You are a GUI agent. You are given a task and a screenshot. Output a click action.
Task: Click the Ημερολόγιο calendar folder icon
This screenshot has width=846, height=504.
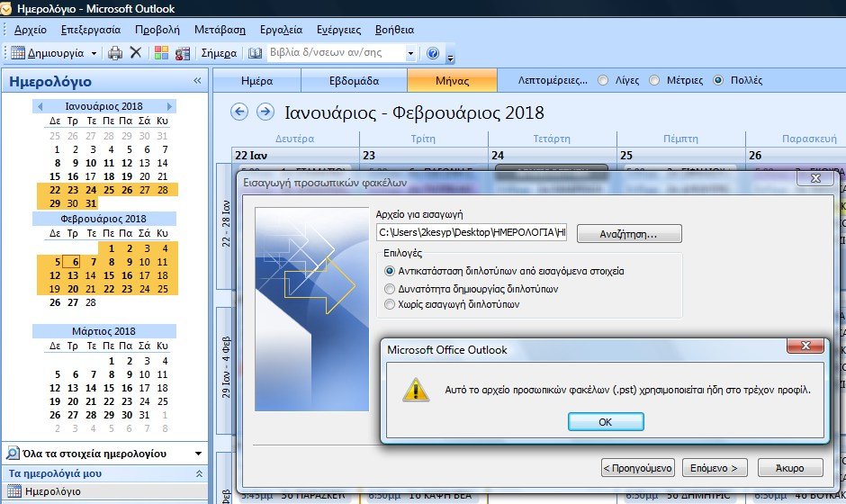[x=14, y=491]
